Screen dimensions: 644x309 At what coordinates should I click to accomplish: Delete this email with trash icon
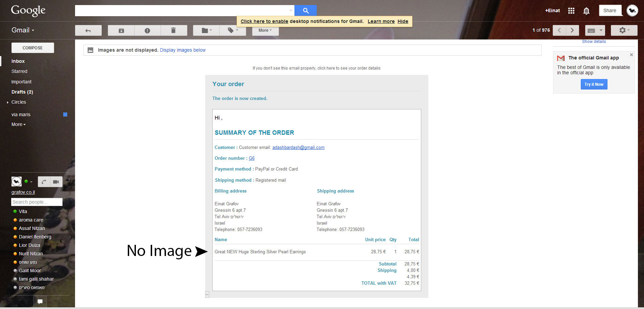point(174,30)
